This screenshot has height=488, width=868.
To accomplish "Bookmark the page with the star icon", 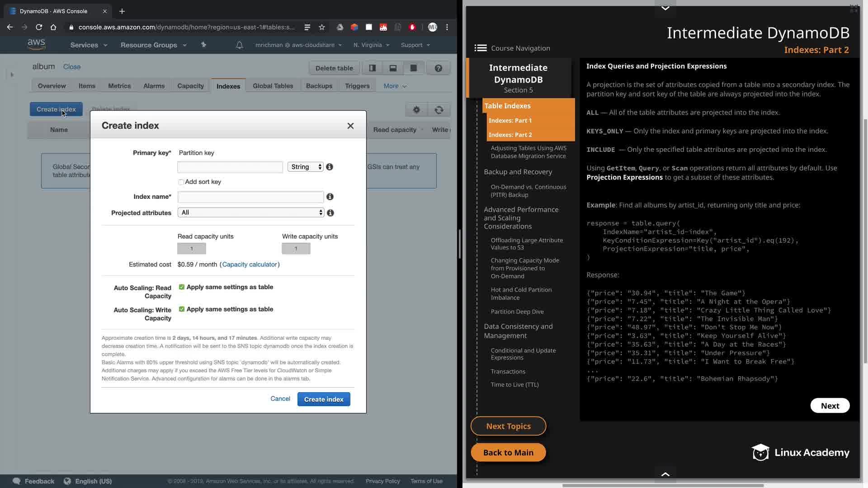I will pyautogui.click(x=322, y=27).
